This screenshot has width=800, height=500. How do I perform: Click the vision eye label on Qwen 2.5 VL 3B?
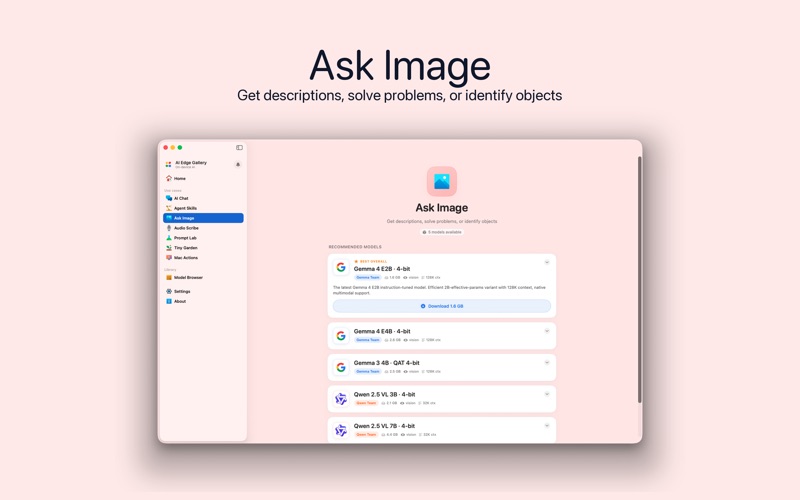408,403
